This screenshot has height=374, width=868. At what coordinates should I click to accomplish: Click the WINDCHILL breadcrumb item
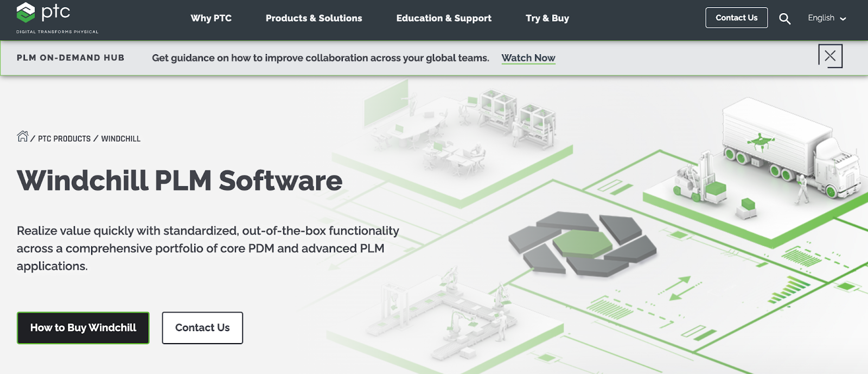[120, 139]
